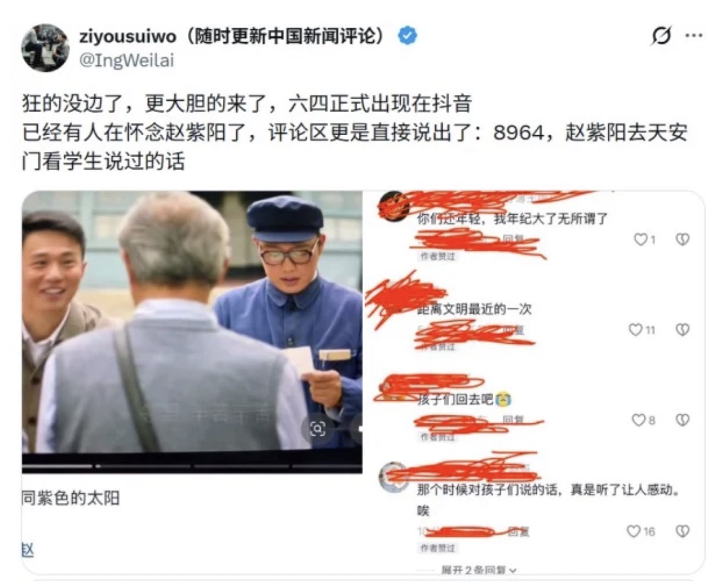Like the comment with 1 heart
This screenshot has height=588, width=716.
(641, 239)
